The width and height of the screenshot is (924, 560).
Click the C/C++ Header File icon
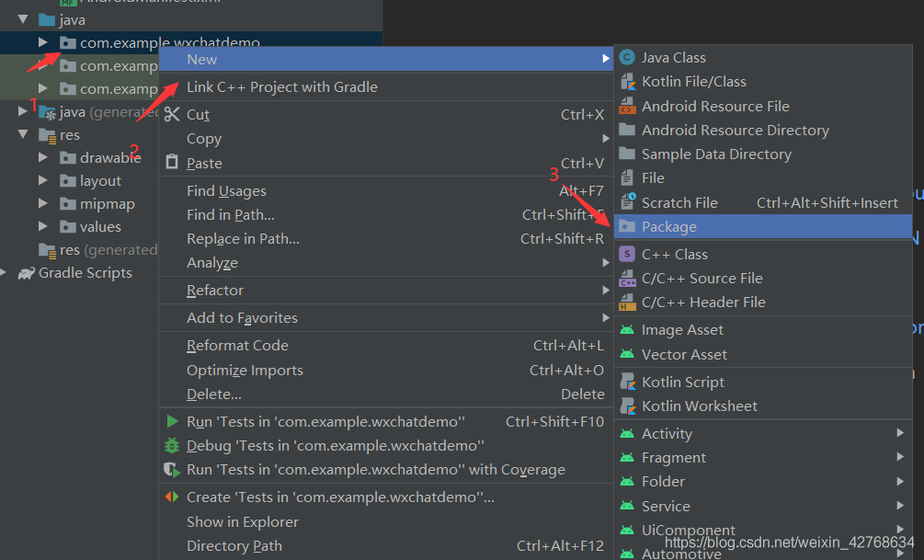tap(628, 302)
